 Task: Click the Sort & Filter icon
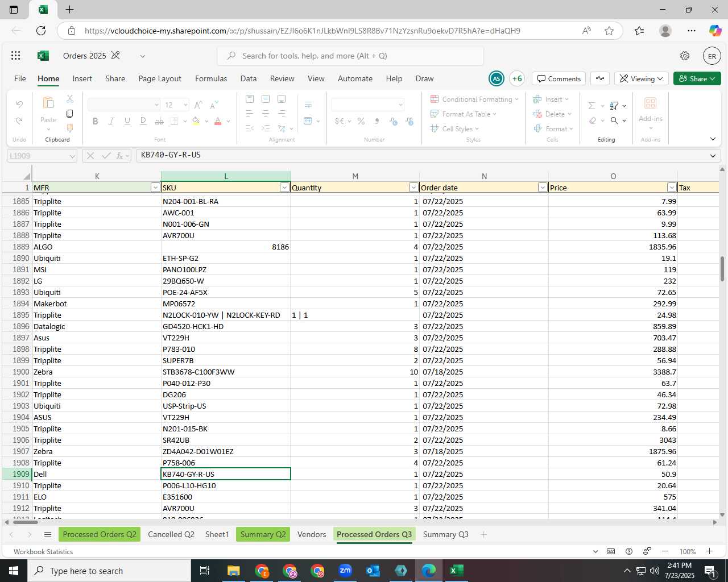click(x=614, y=106)
